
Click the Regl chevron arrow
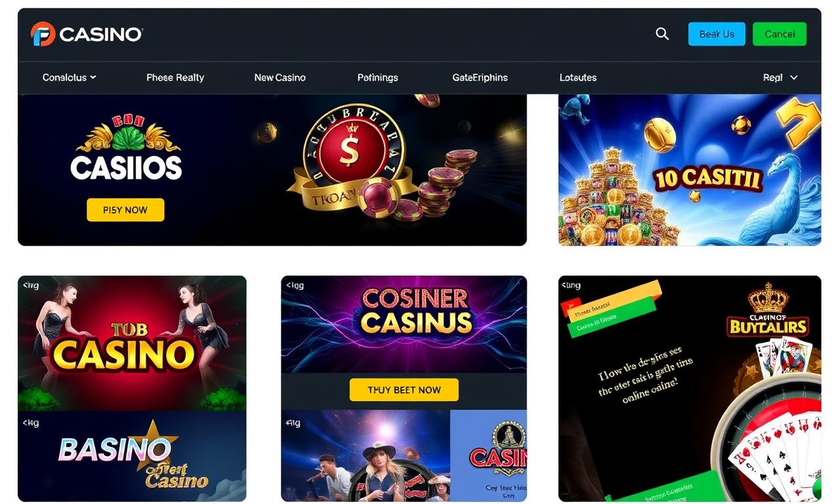(793, 77)
